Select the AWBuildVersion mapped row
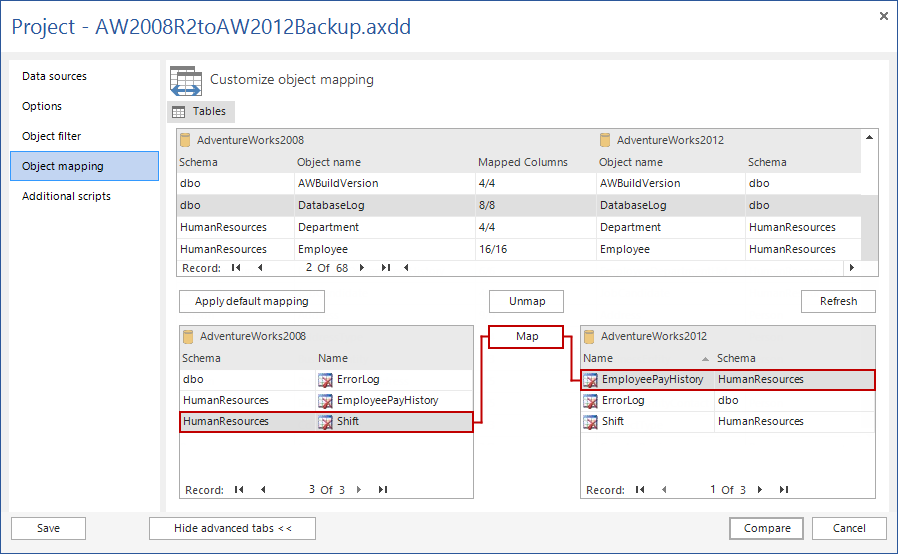The width and height of the screenshot is (898, 554). tap(519, 183)
